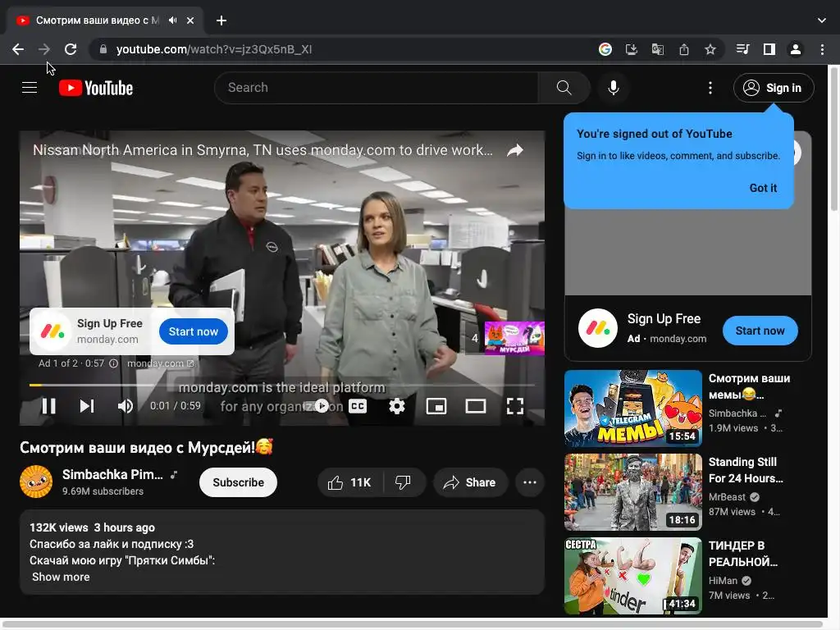Open Chrome profile icon

tap(796, 49)
